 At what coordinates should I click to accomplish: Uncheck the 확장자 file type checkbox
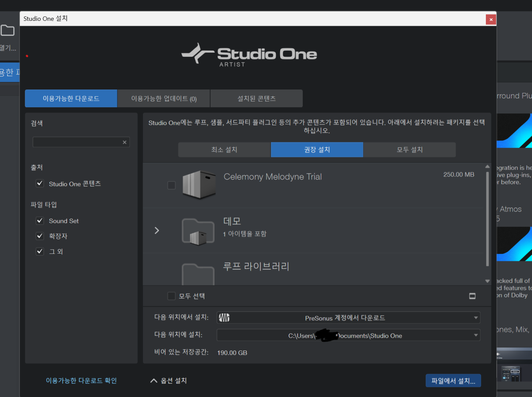coord(40,236)
